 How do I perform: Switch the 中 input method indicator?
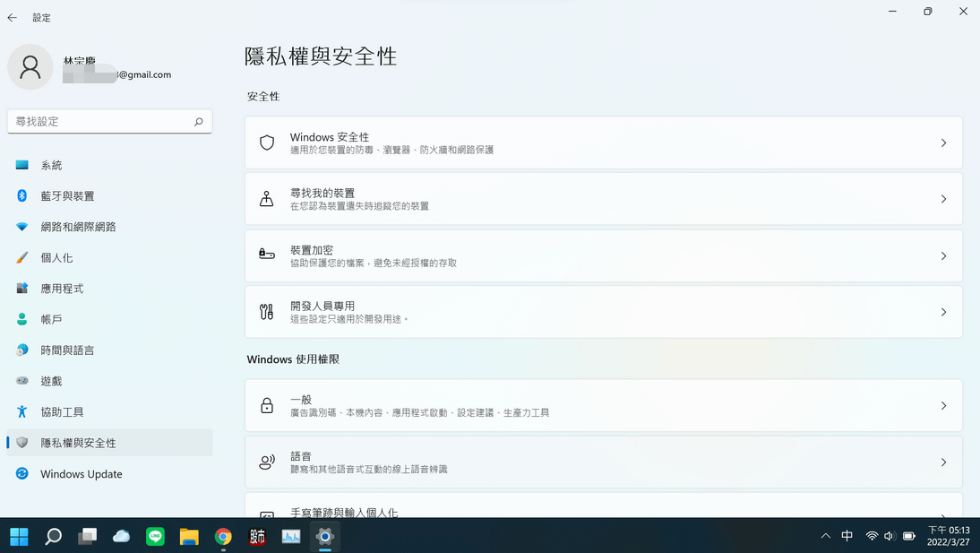point(847,535)
